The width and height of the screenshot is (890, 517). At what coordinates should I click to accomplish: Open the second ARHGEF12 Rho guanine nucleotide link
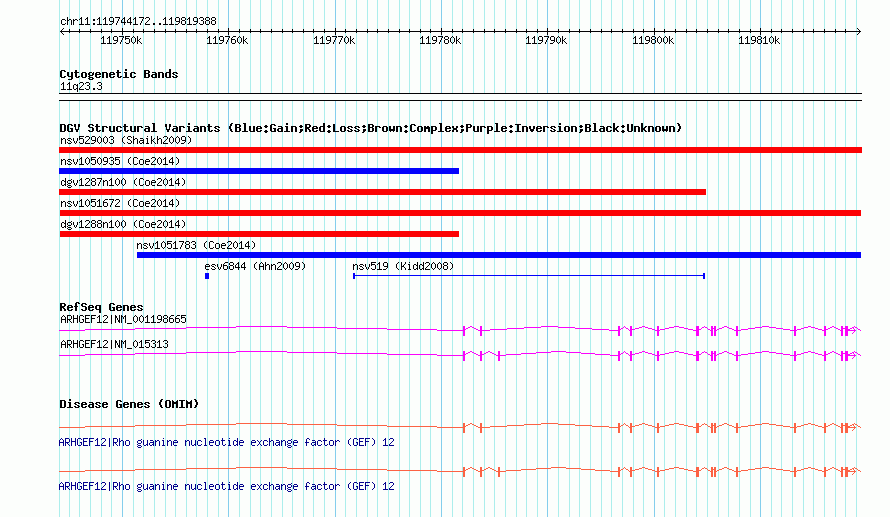tap(226, 486)
